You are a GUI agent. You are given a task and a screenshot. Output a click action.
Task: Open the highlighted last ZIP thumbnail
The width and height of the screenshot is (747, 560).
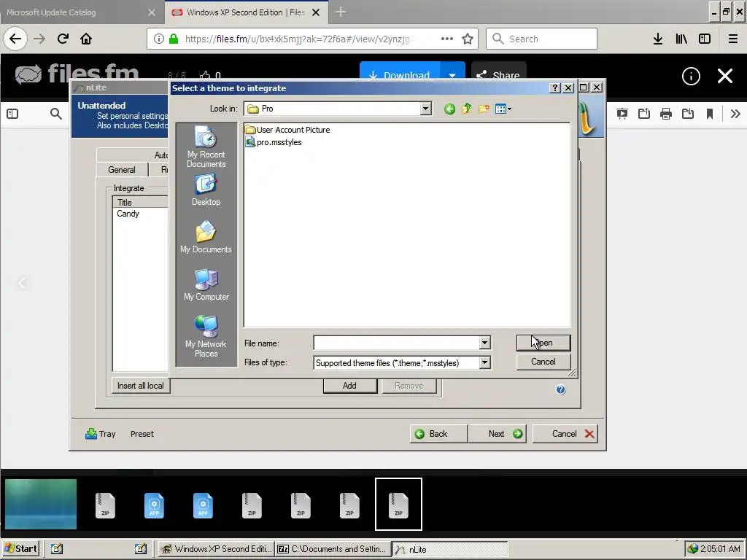pyautogui.click(x=398, y=504)
